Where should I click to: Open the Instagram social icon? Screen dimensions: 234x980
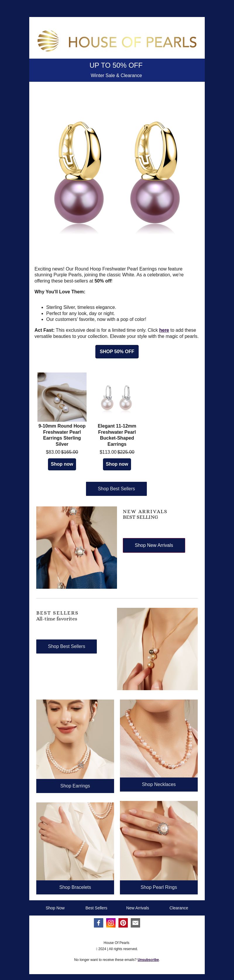[x=111, y=923]
